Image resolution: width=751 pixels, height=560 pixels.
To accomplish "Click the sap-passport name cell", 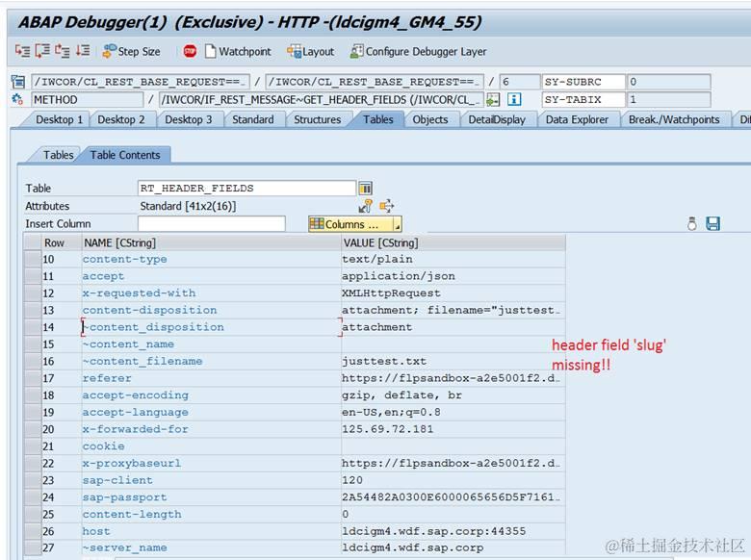I will [x=211, y=496].
